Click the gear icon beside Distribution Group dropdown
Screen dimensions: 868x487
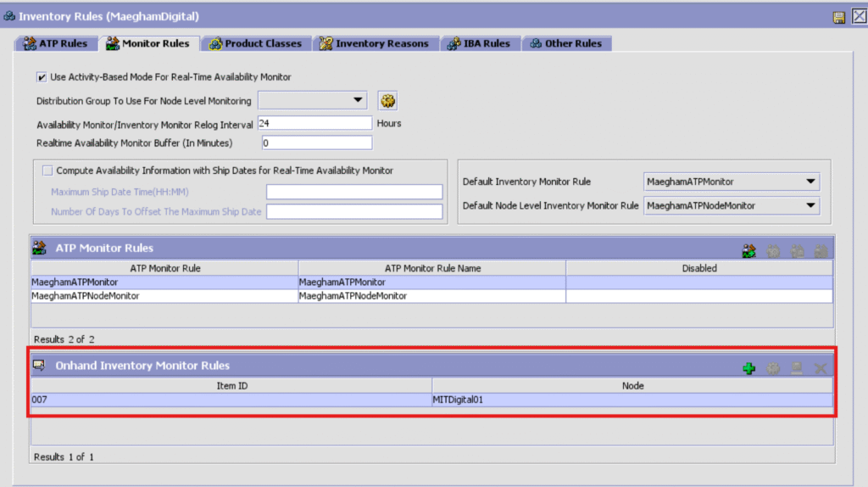388,101
